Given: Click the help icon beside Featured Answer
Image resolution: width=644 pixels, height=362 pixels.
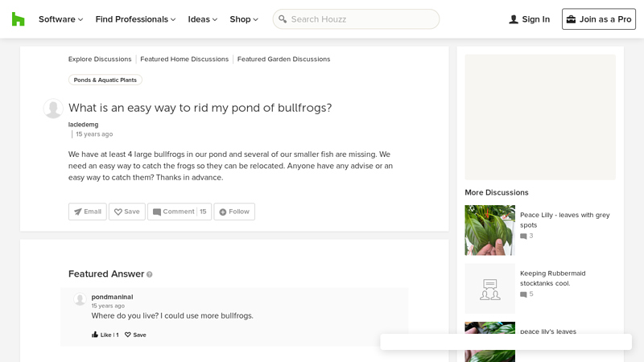Looking at the screenshot, I should [150, 274].
